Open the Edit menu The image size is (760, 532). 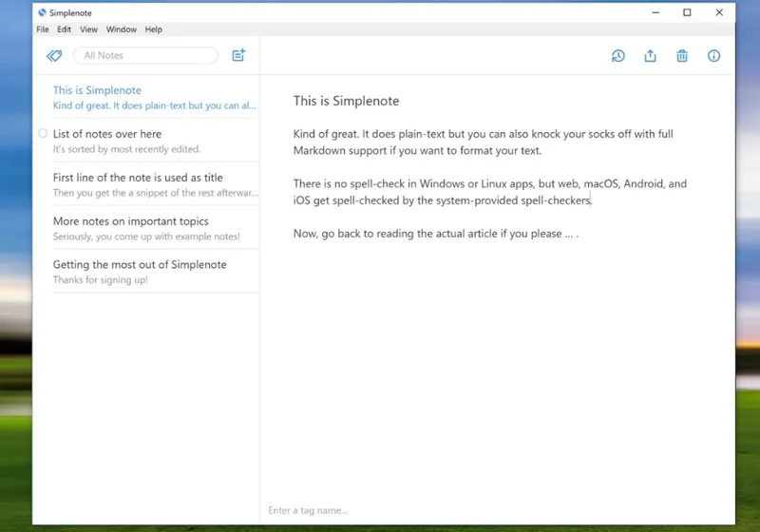point(64,29)
